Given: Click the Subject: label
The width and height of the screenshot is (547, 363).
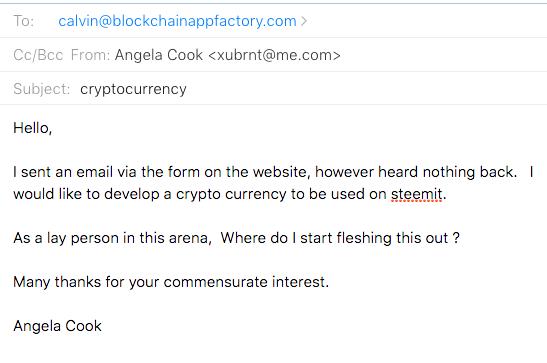Looking at the screenshot, I should pyautogui.click(x=42, y=89).
